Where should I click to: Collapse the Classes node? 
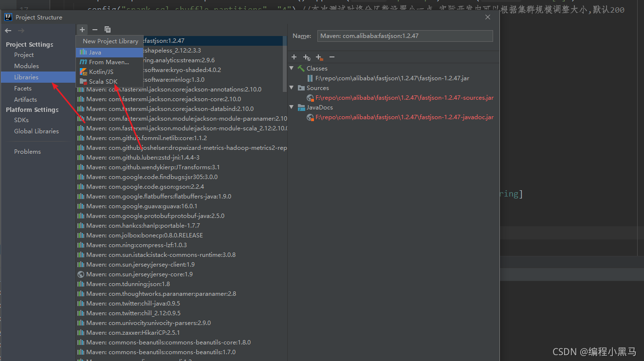(292, 68)
